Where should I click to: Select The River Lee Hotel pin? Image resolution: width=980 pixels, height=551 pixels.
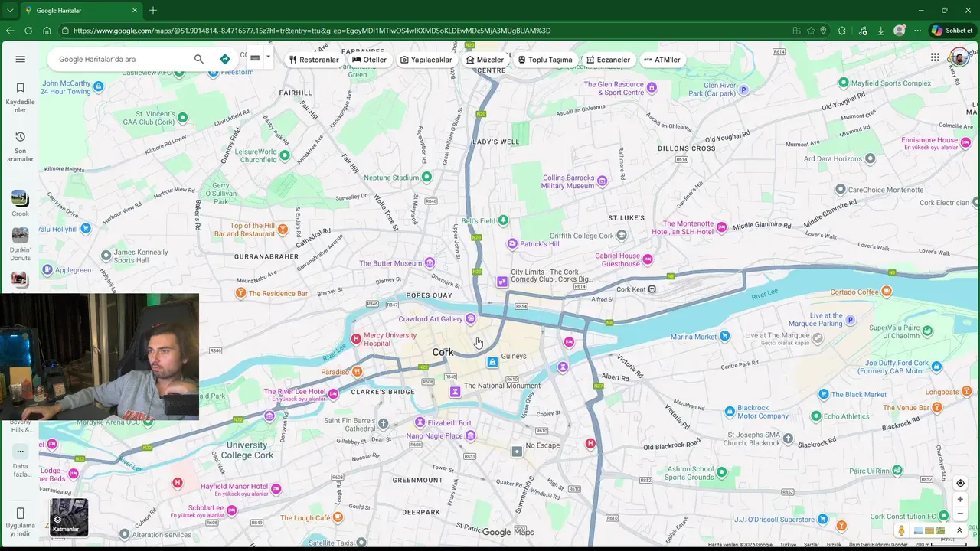coord(333,393)
